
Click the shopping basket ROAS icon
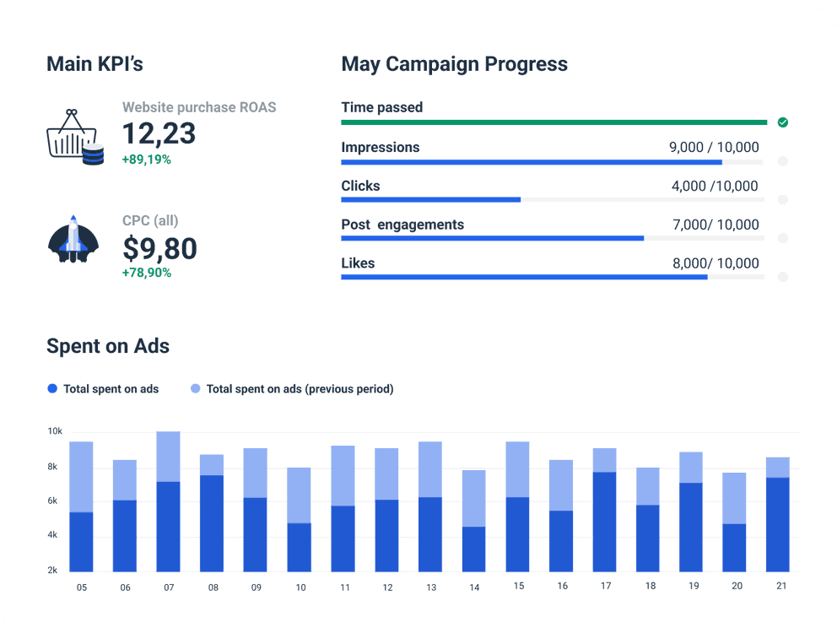(x=74, y=138)
